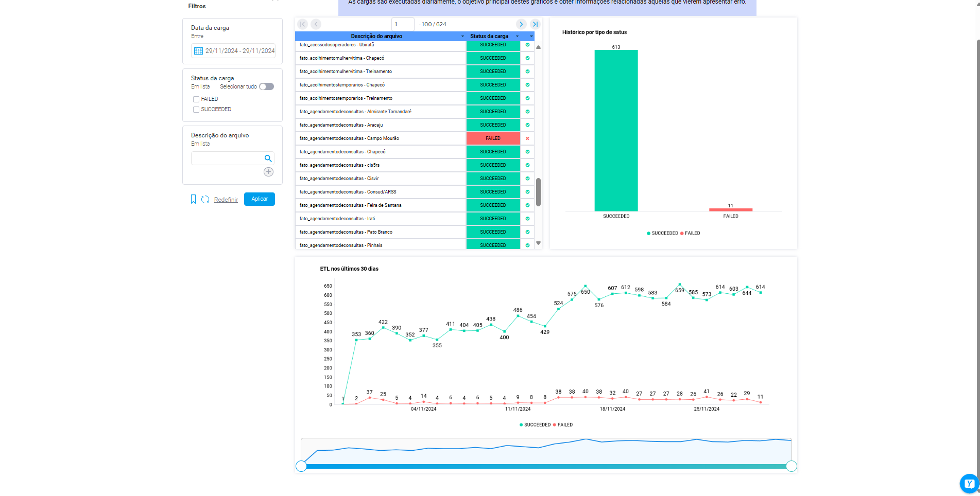Click the date range input field
Viewport: 980px width, 496px height.
(233, 51)
